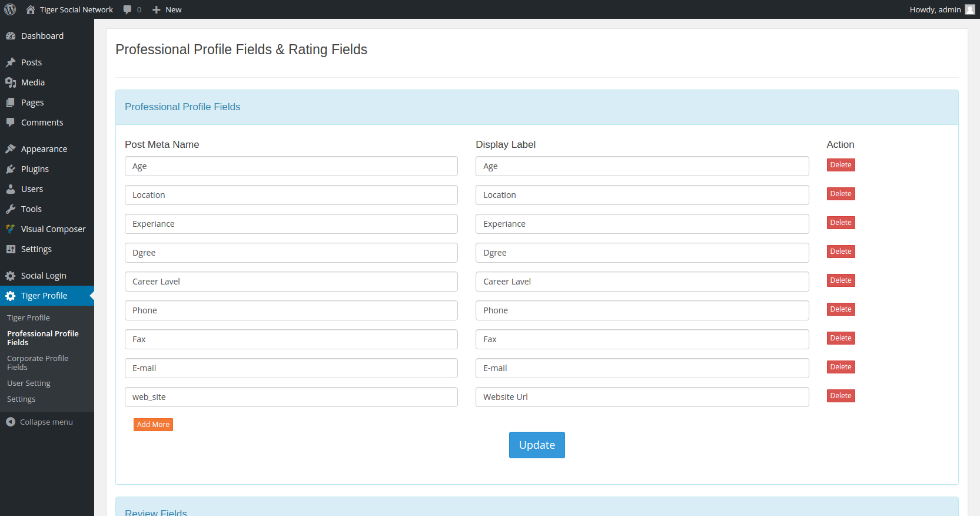Image resolution: width=980 pixels, height=516 pixels.
Task: Click the Posts pushpin icon
Action: coord(11,62)
